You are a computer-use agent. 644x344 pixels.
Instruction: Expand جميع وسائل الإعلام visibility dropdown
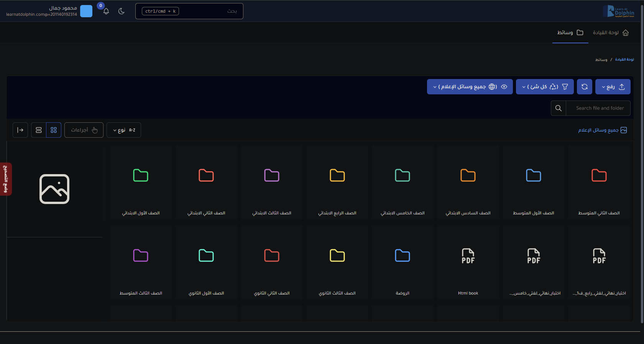pyautogui.click(x=470, y=87)
